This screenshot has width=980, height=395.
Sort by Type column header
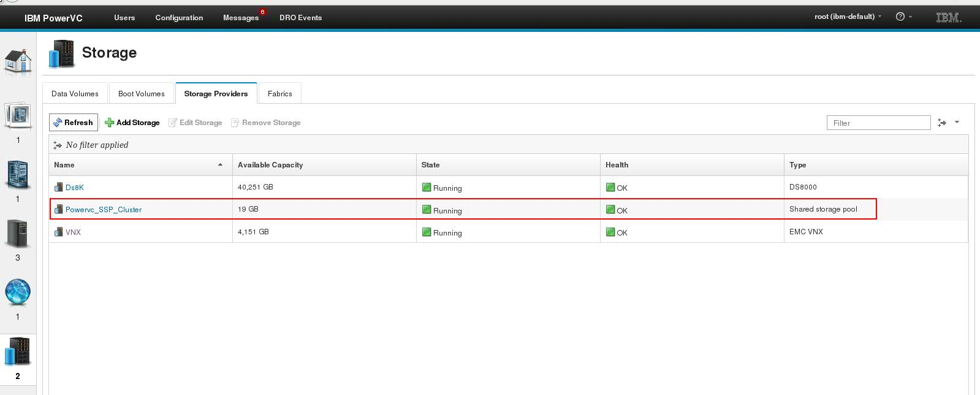[876, 165]
